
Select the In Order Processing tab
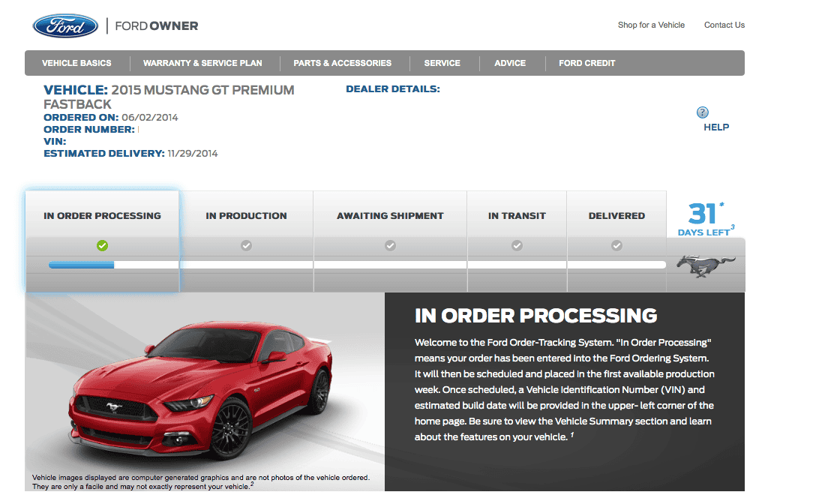click(x=102, y=241)
